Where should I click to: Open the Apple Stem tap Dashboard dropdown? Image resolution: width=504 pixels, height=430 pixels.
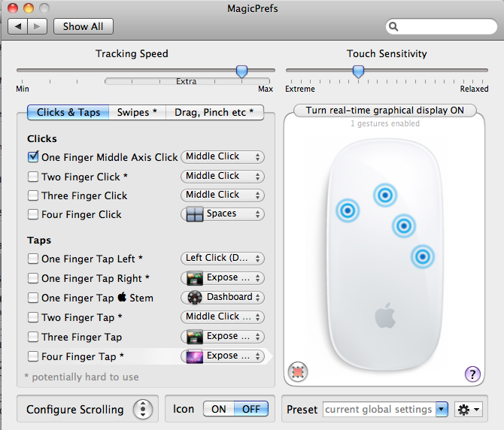pos(223,298)
